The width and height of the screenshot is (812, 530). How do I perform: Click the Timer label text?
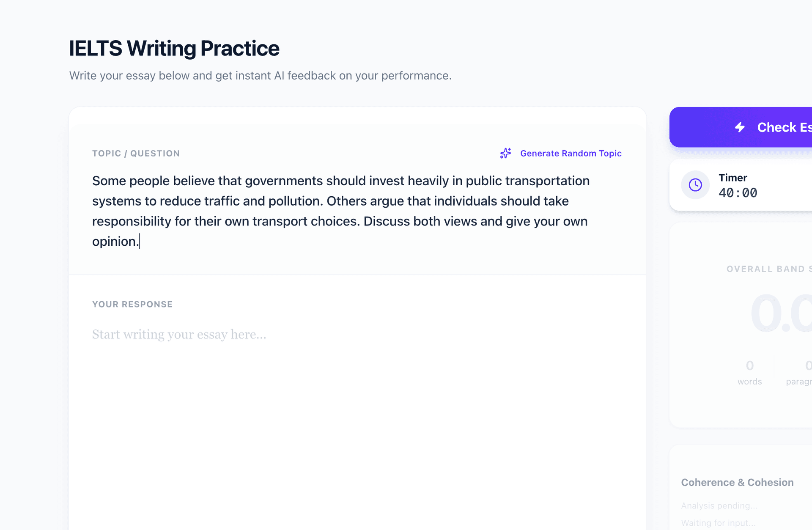point(732,178)
